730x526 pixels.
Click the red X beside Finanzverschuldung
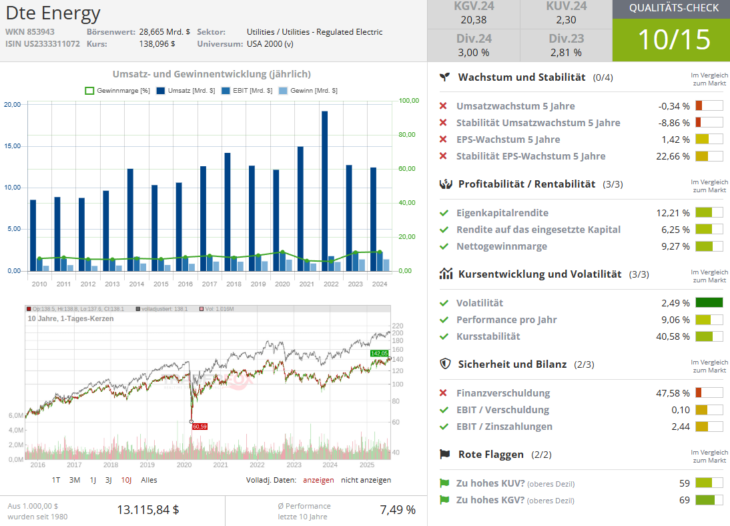pyautogui.click(x=443, y=393)
